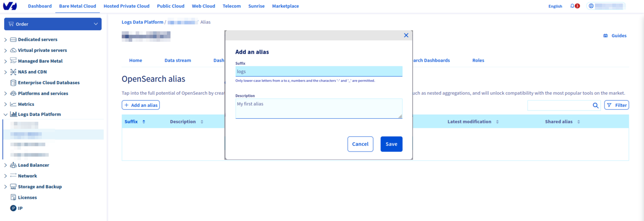Click in the Description text area
This screenshot has width=644, height=221.
[x=318, y=108]
